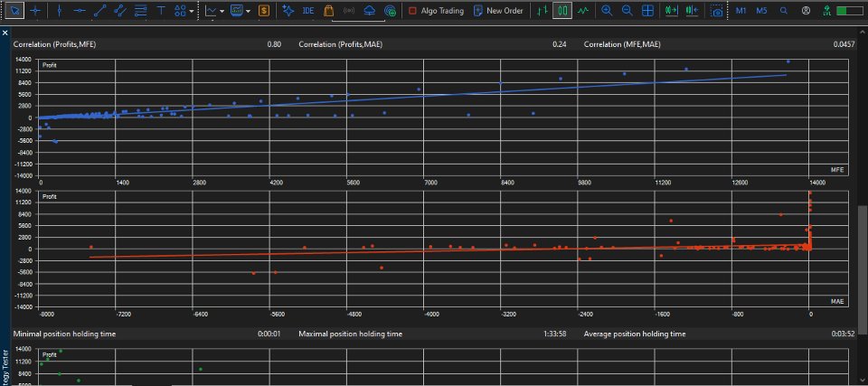
Task: Click the blue MFE regression line
Action: pos(412,97)
